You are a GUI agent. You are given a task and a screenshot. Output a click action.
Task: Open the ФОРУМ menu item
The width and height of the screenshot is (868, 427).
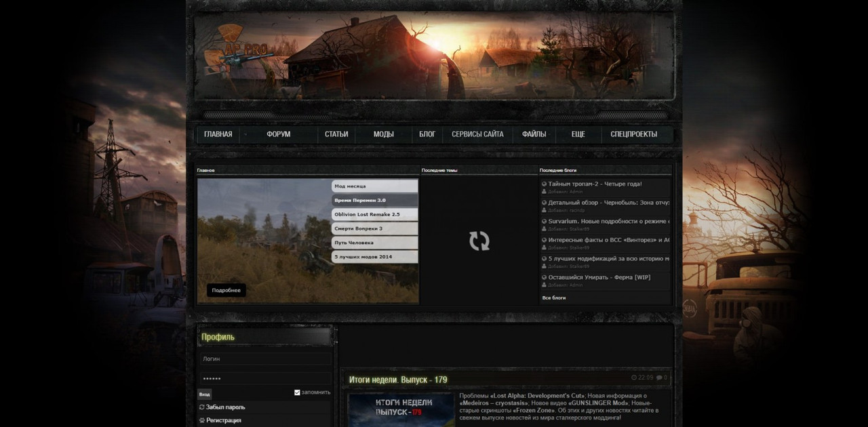pyautogui.click(x=278, y=134)
